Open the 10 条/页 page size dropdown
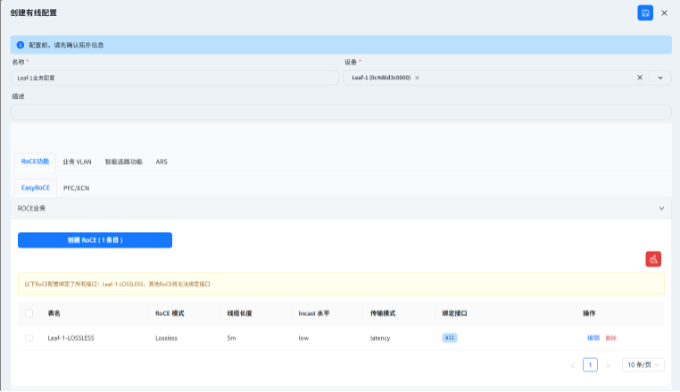Screen dimensions: 680x392 point(643,365)
